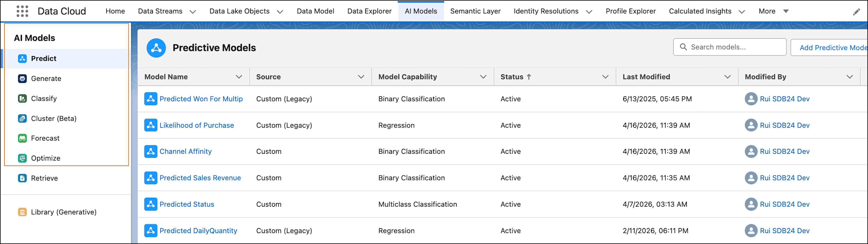Open the Predicted Sales Revenue model link

pos(200,178)
